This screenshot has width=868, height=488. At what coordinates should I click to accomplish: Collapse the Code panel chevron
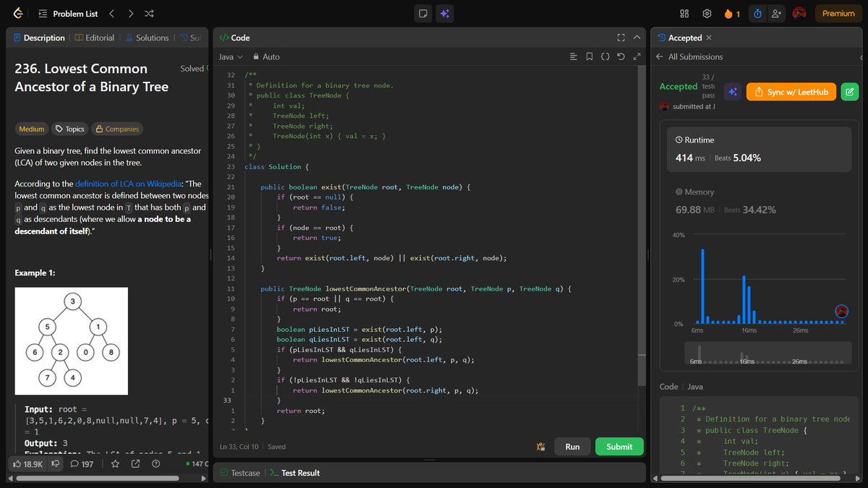[637, 38]
